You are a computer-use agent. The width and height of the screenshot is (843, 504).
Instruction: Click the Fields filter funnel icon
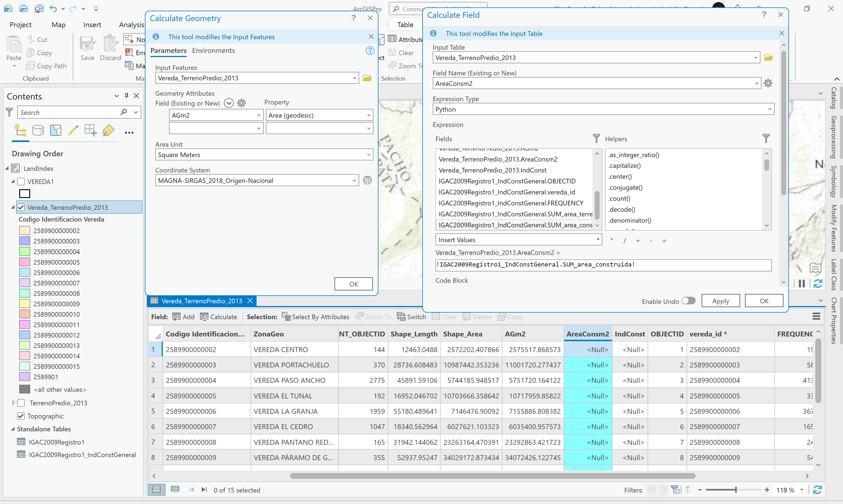pos(596,138)
